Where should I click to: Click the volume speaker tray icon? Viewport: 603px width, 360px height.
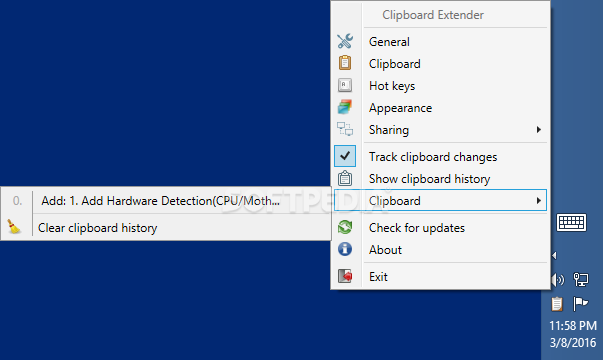click(558, 280)
